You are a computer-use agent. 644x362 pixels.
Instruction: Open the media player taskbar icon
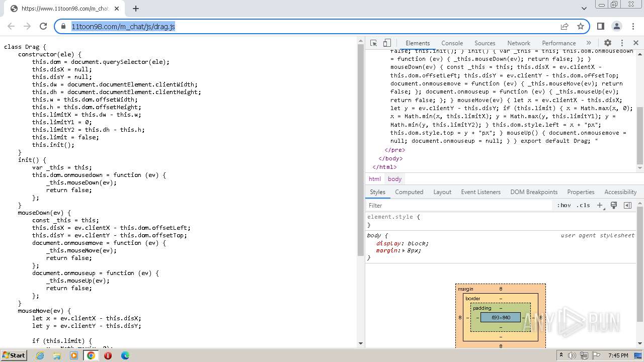tap(74, 355)
